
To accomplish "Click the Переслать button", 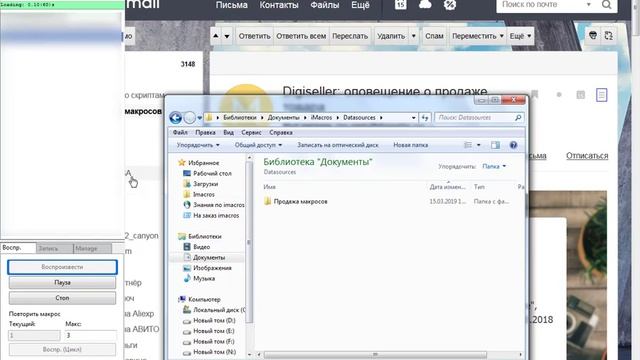I will point(350,36).
